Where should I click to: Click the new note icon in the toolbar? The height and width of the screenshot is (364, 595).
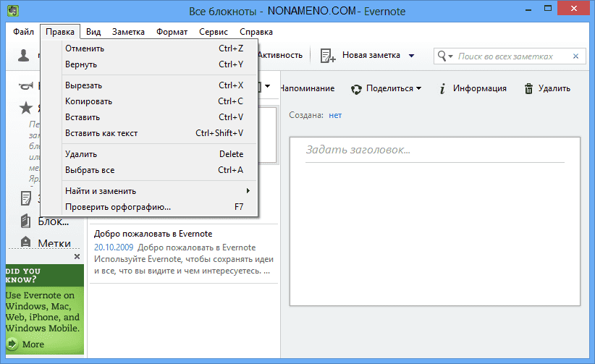coord(327,56)
